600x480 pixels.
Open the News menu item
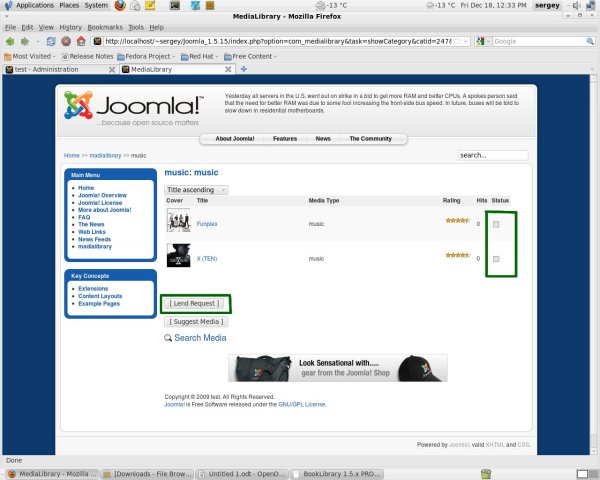(323, 139)
